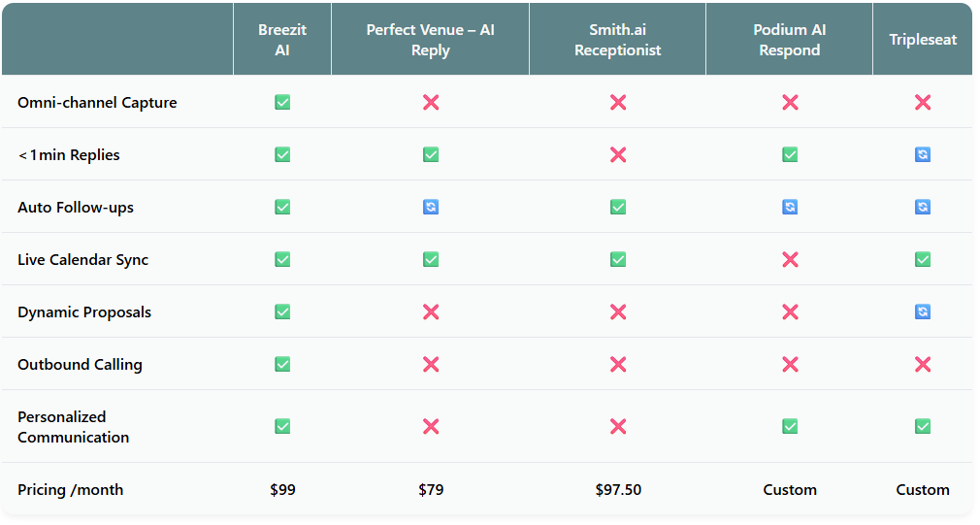Click the Pricing /month row label
This screenshot has width=980, height=525.
pyautogui.click(x=71, y=489)
